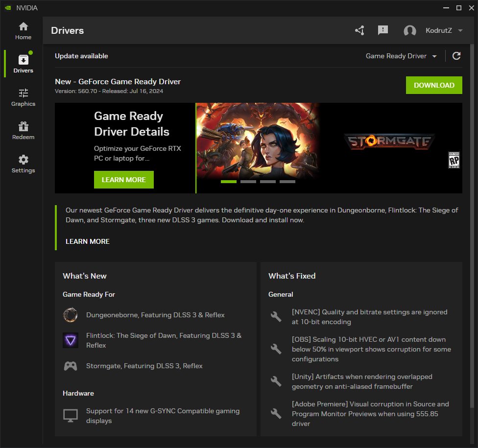
Task: Open the Game Ready Driver type dropdown
Action: point(401,56)
